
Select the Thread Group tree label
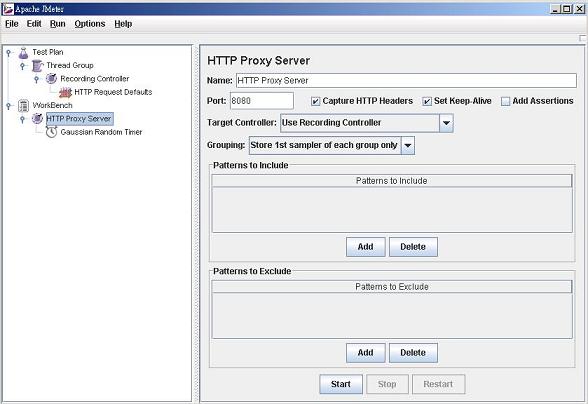[x=70, y=66]
